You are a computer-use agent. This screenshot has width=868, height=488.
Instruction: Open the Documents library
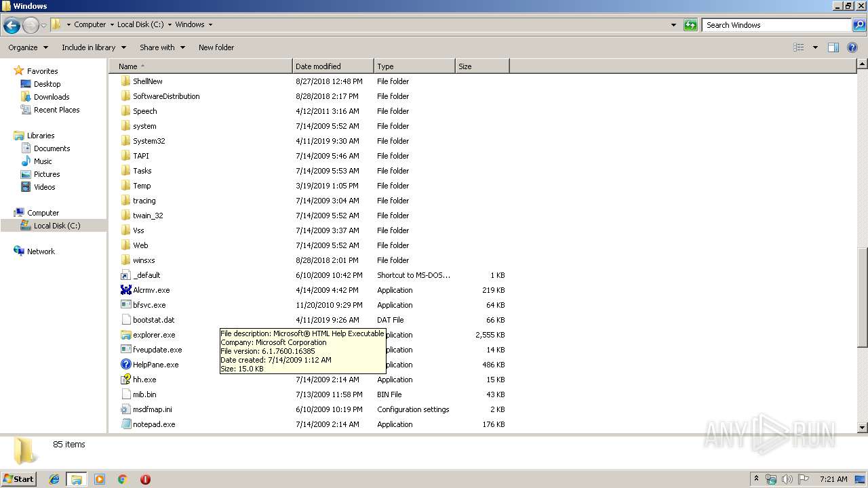pos(52,148)
